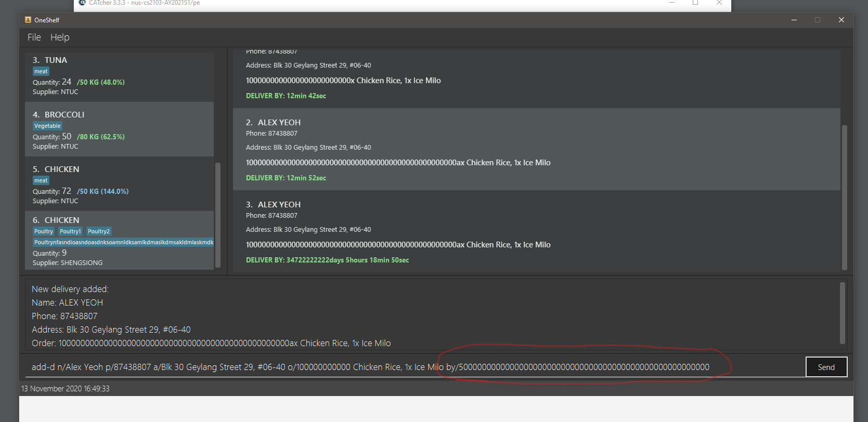Select item 5 CHICKEN from NTUC

coord(119,184)
